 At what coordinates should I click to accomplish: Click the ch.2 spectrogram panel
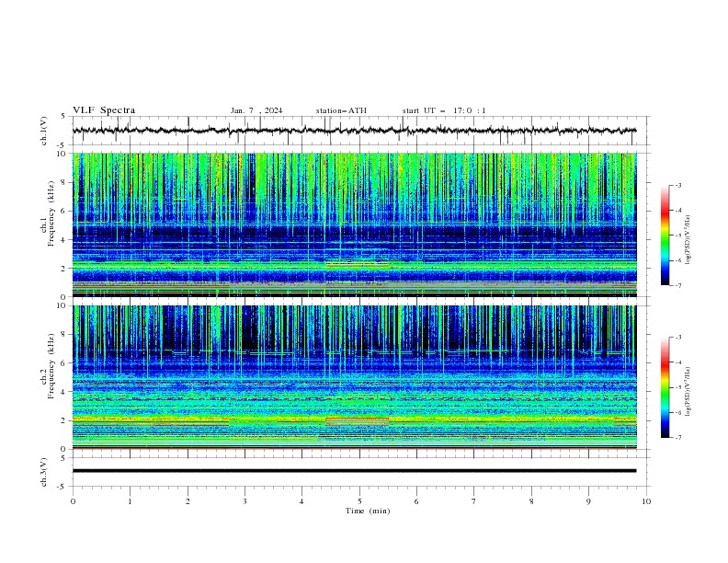(354, 377)
